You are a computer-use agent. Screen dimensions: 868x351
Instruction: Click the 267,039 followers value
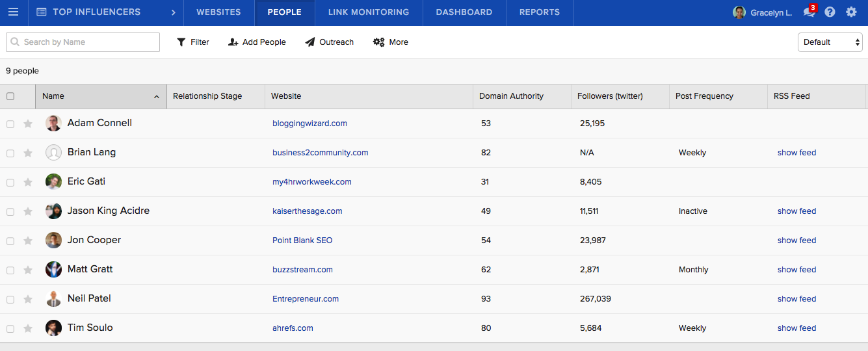(596, 299)
